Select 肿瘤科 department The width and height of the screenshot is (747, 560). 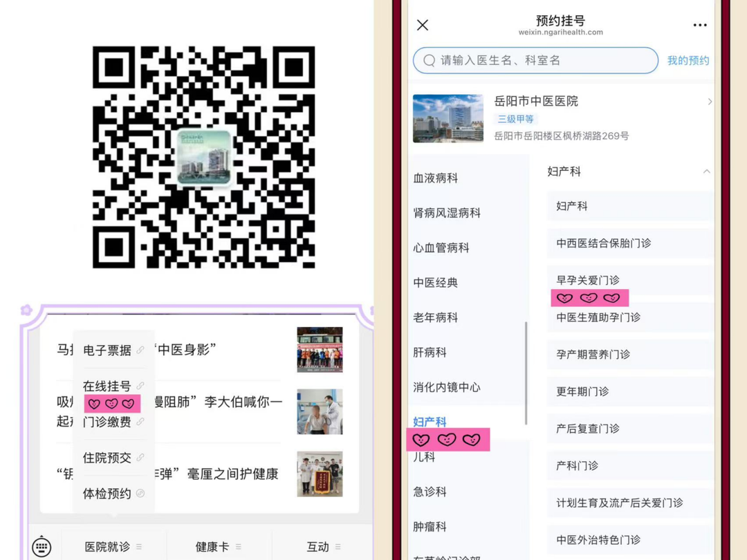point(430,527)
